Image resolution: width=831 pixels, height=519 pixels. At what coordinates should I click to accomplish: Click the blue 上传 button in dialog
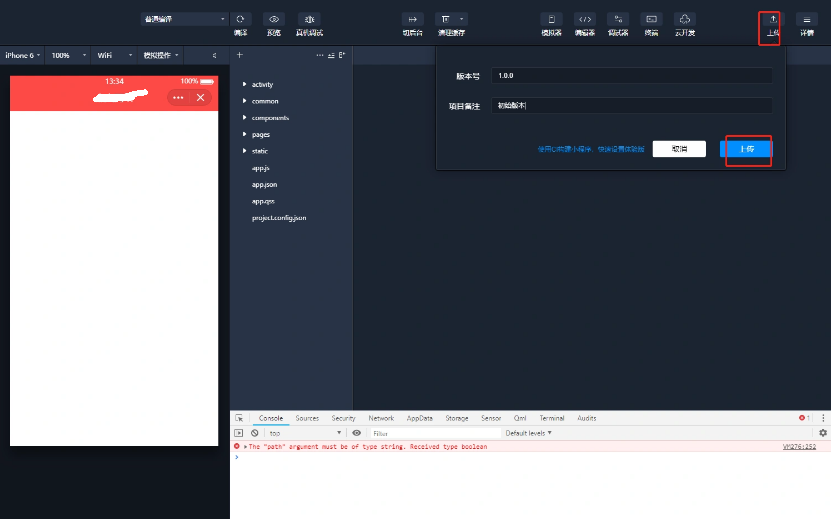pos(746,149)
